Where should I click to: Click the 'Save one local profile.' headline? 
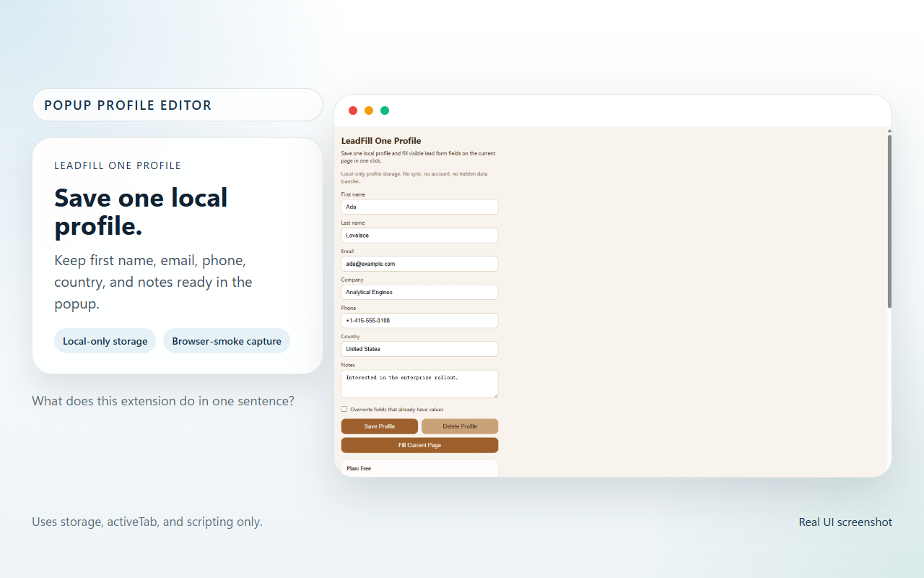(x=141, y=212)
